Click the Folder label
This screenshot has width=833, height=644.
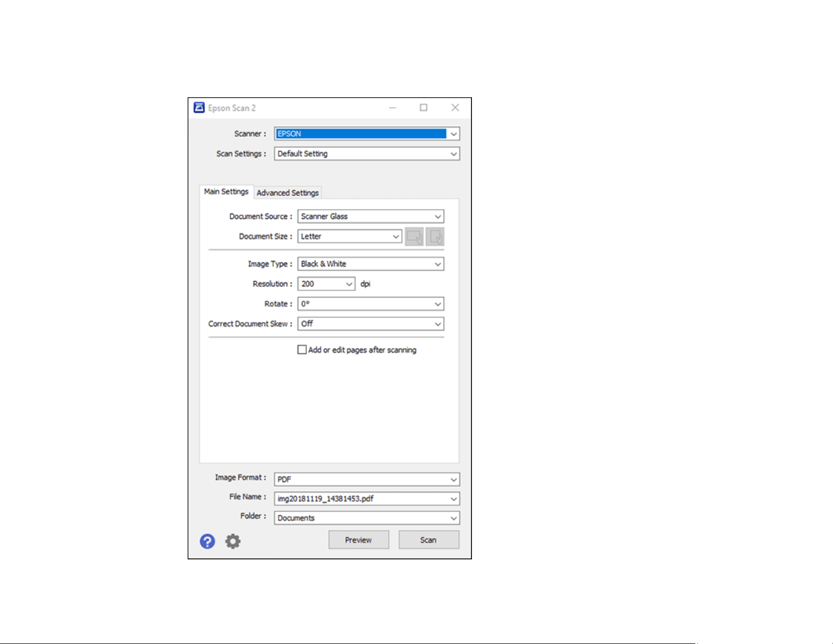click(253, 516)
